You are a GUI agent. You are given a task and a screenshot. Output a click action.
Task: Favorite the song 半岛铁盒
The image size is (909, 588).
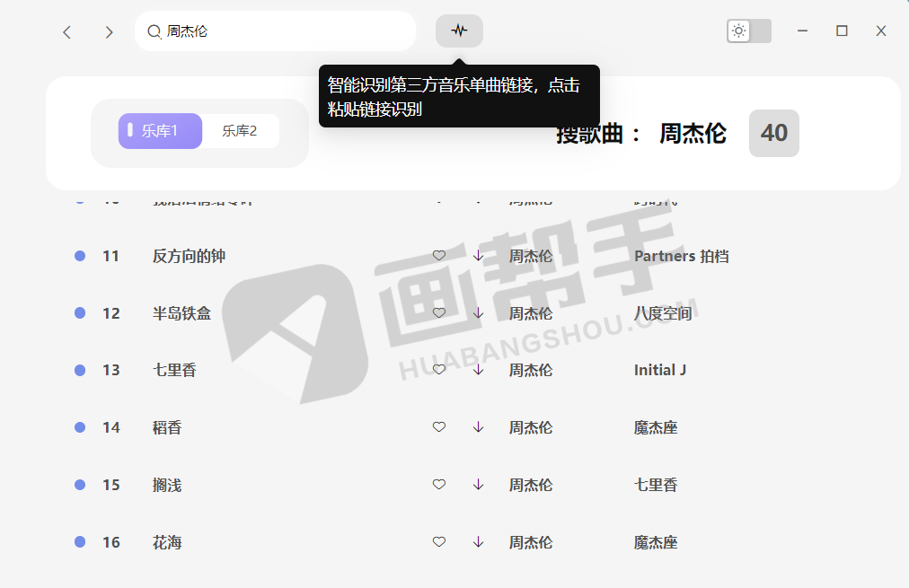point(439,312)
